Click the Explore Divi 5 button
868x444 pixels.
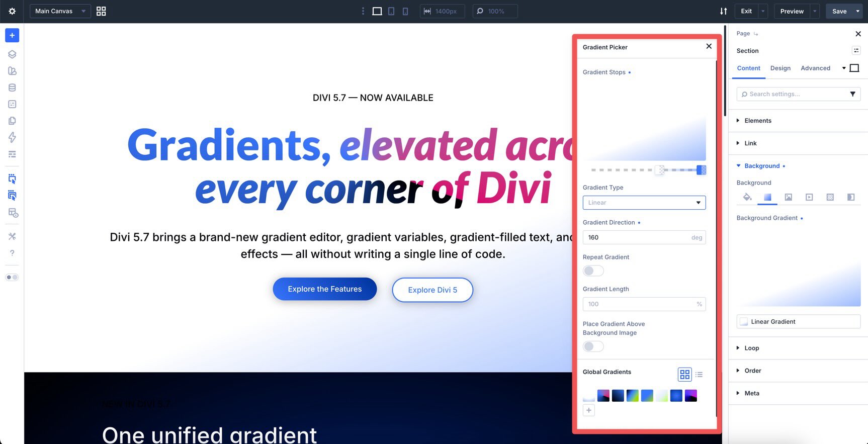tap(432, 290)
